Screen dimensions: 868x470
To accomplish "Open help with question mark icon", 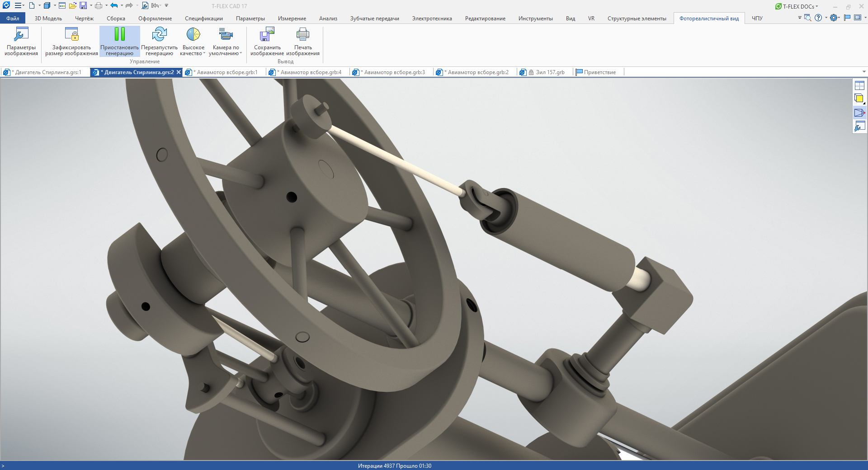I will click(x=818, y=18).
